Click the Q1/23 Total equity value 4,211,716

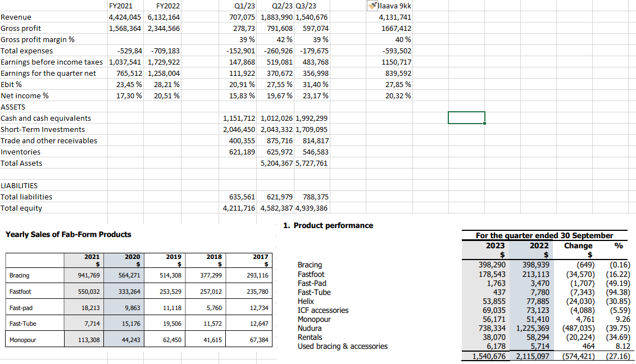(x=239, y=208)
